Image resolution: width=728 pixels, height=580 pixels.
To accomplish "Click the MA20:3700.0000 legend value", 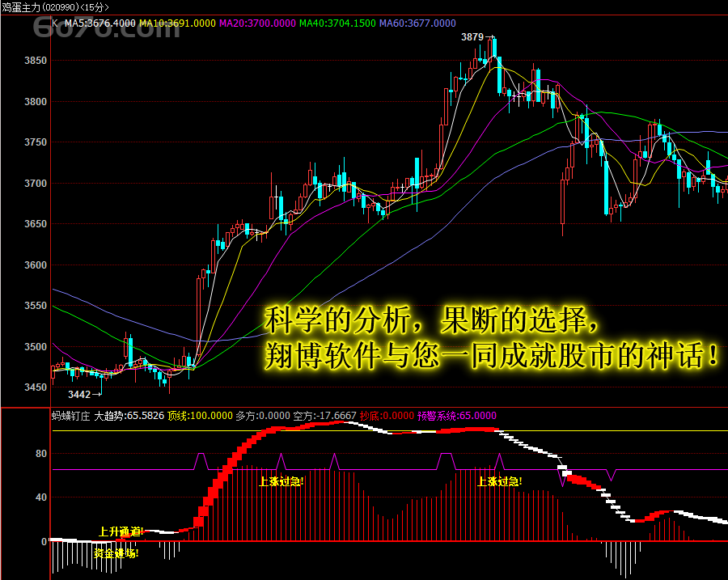I will point(257,23).
